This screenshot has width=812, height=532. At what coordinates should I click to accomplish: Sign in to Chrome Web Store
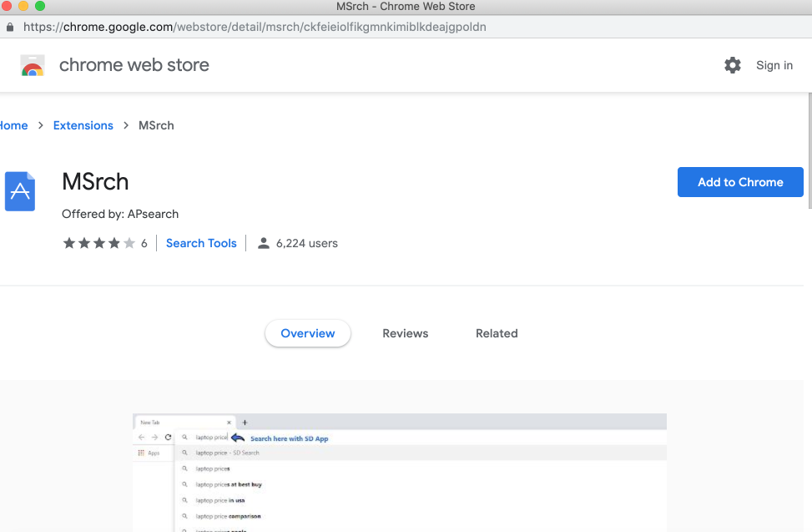point(774,65)
